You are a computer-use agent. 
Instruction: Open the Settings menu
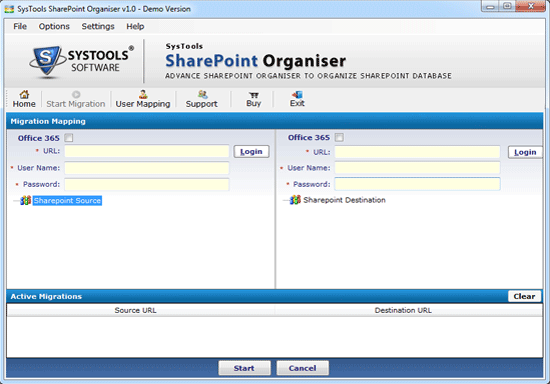[98, 26]
